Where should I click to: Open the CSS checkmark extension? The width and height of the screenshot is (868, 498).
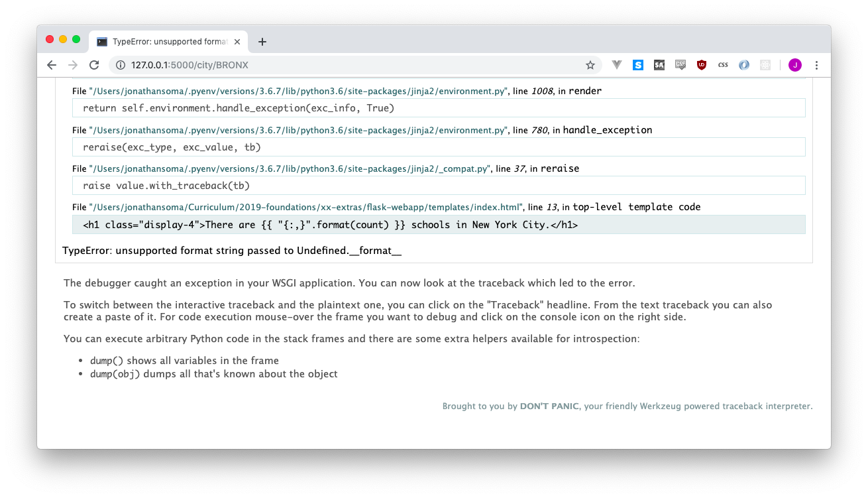pos(680,65)
